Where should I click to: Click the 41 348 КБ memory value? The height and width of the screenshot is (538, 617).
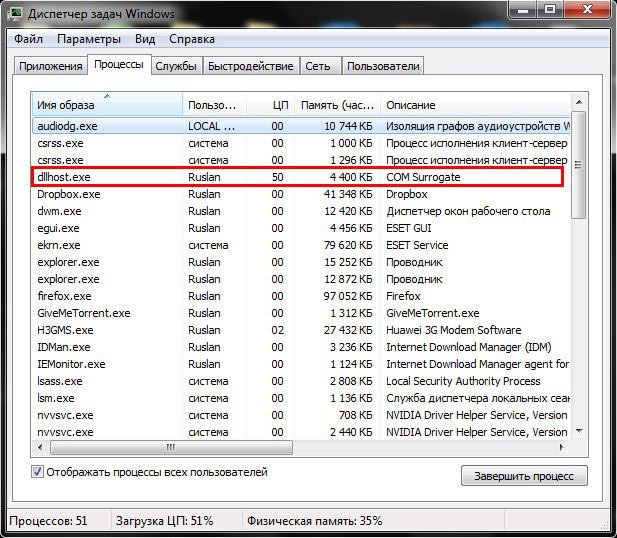[348, 194]
